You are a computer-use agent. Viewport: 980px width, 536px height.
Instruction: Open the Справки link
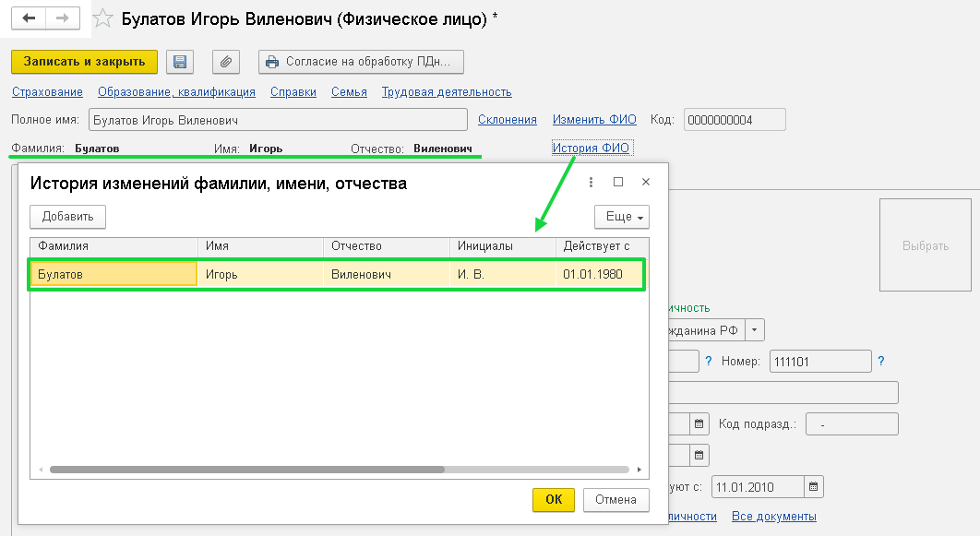click(293, 92)
